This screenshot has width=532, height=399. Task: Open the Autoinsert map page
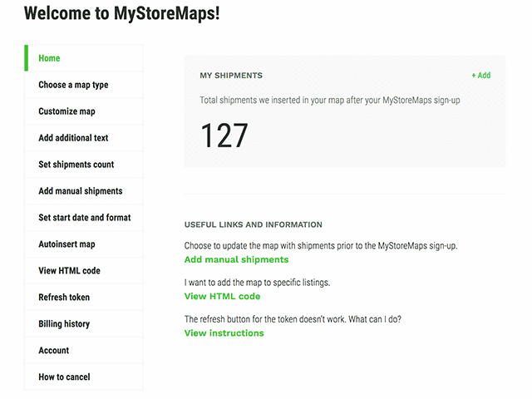(66, 244)
